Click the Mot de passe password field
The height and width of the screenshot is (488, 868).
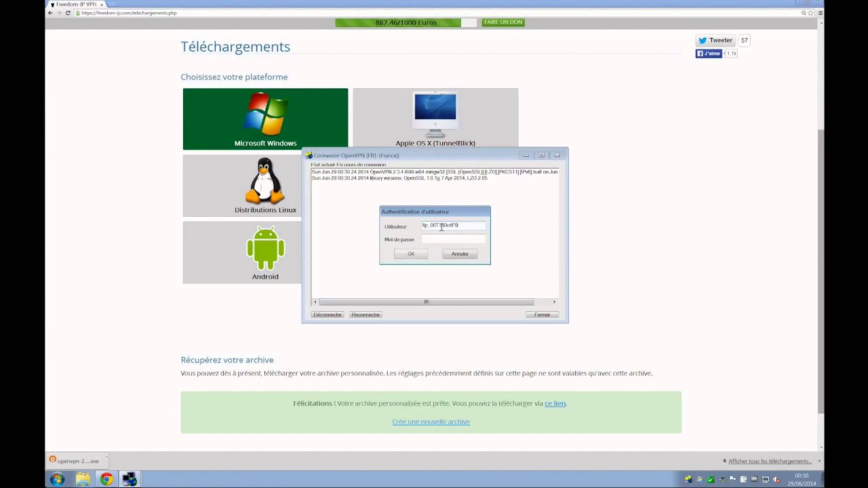point(453,239)
